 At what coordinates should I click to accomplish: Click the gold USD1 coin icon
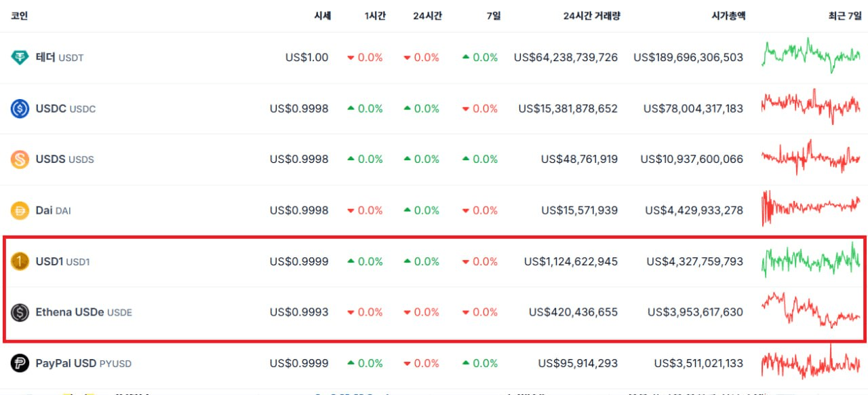[20, 261]
